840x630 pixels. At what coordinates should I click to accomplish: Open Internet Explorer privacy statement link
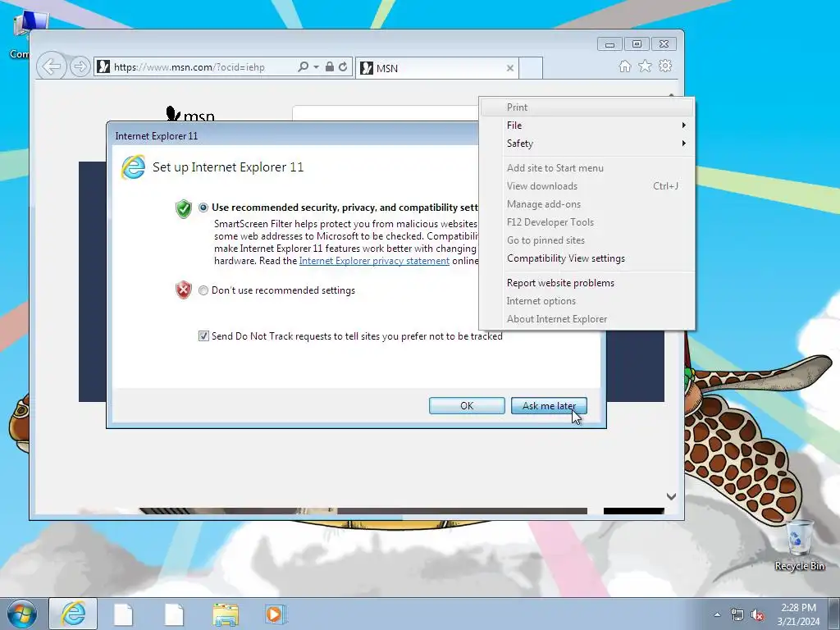[x=374, y=261]
